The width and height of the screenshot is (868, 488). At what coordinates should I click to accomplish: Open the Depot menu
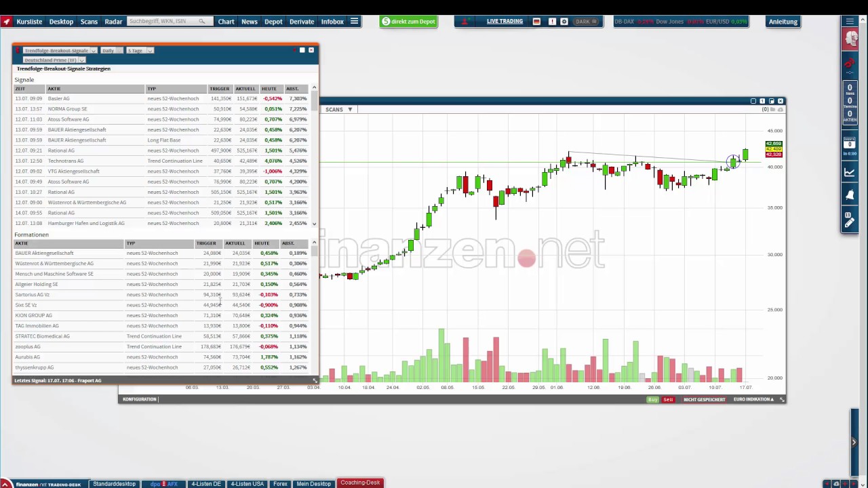(273, 22)
